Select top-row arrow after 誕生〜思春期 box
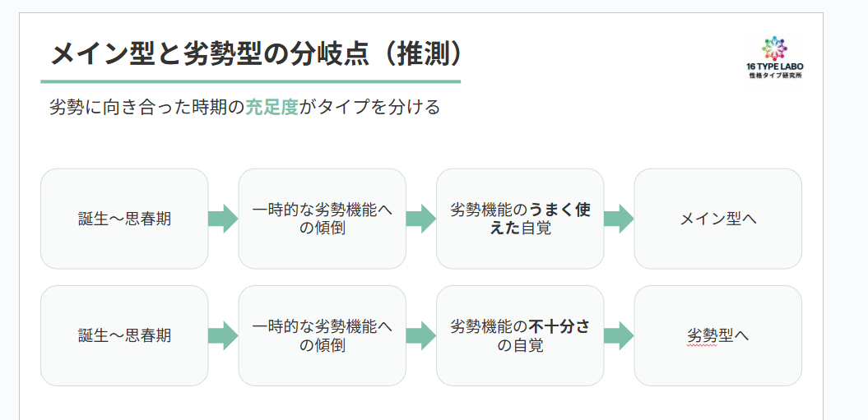This screenshot has height=420, width=868. (x=222, y=219)
